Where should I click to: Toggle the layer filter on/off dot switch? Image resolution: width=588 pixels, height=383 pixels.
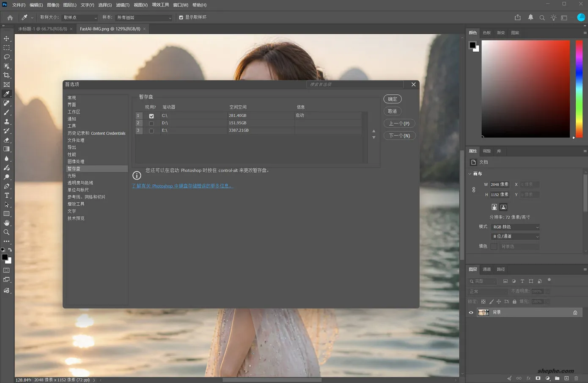click(x=549, y=280)
